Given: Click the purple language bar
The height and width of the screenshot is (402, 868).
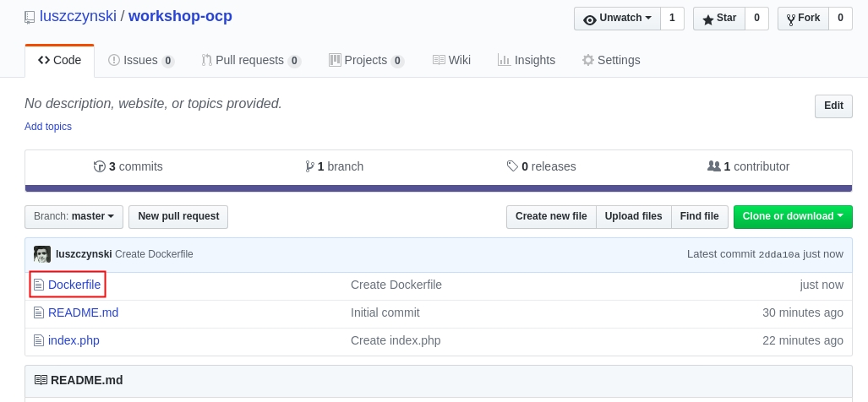Looking at the screenshot, I should (438, 188).
